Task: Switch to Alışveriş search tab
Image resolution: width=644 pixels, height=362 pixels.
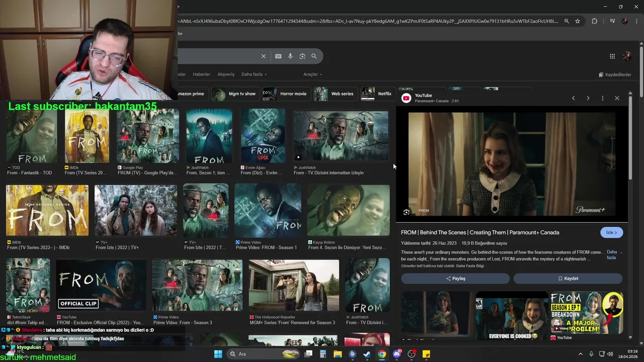Action: point(226,74)
